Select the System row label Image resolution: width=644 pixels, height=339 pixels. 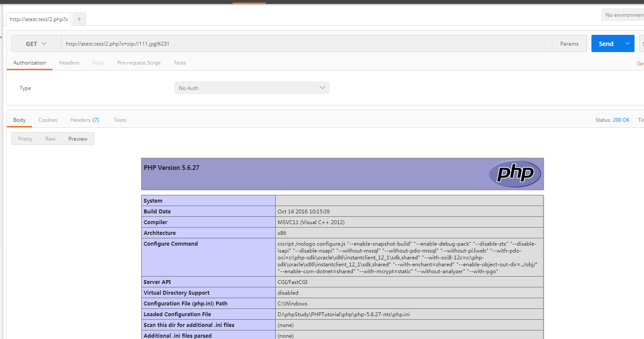click(153, 201)
